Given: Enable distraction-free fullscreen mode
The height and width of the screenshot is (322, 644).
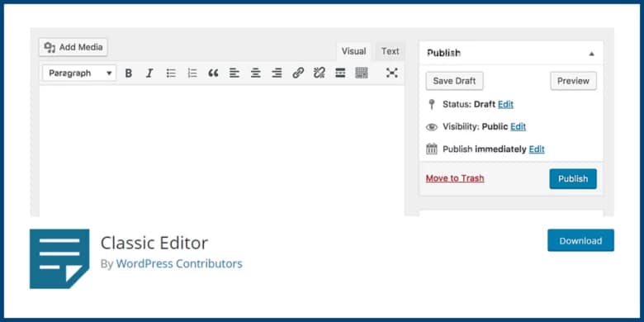Looking at the screenshot, I should 392,73.
